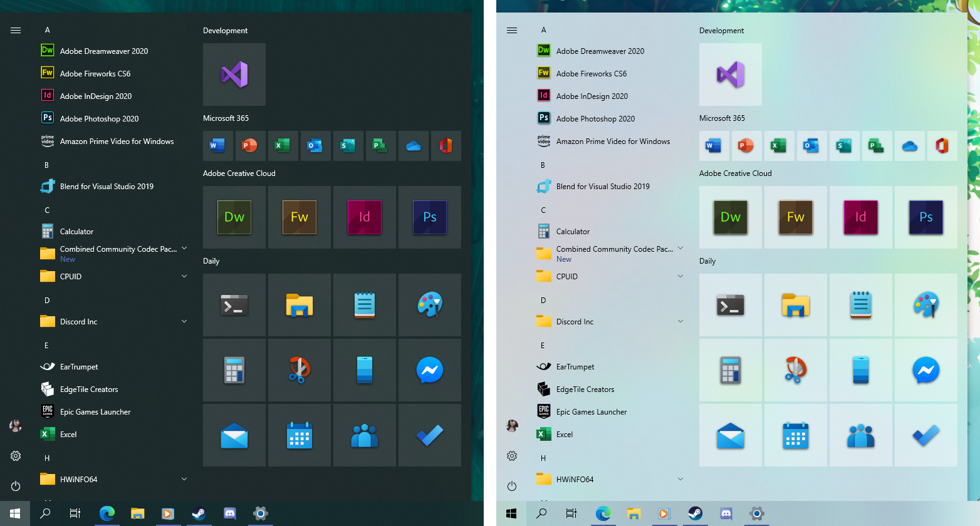
Task: Toggle hamburger menu in light Start menu
Action: pyautogui.click(x=512, y=30)
